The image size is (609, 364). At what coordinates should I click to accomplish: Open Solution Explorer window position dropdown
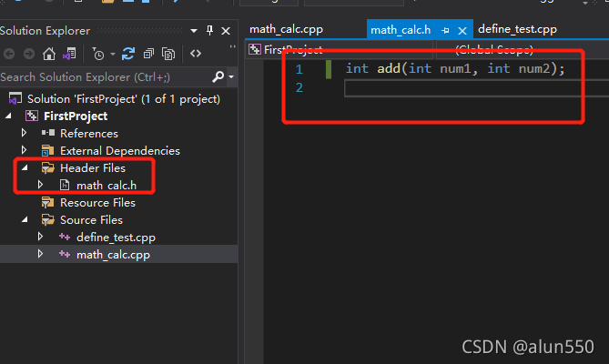coord(193,31)
